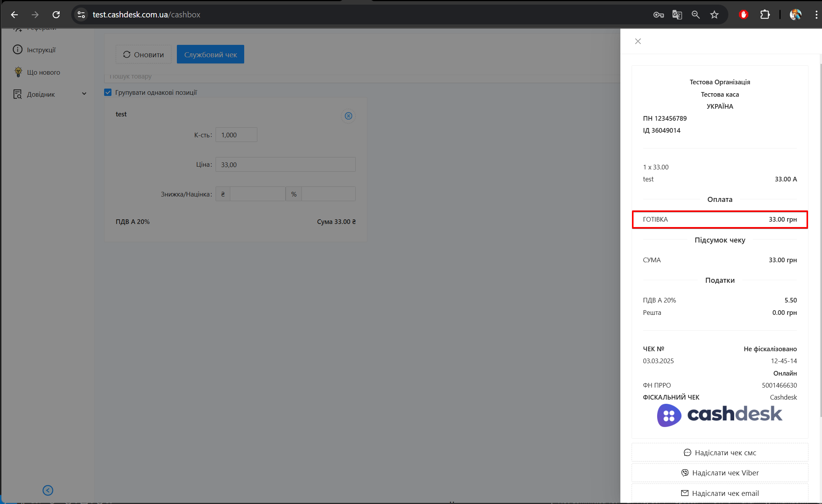Click the browser reload icon

[56, 15]
